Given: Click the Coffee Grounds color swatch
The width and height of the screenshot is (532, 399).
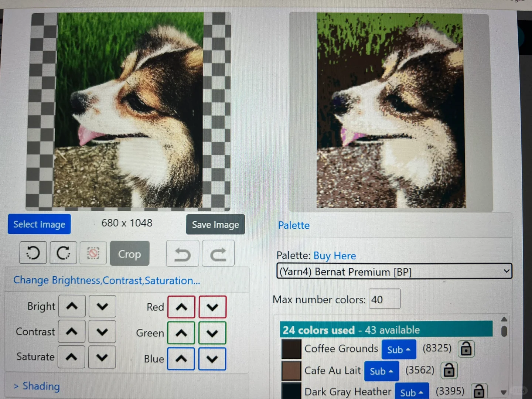Looking at the screenshot, I should [x=291, y=349].
